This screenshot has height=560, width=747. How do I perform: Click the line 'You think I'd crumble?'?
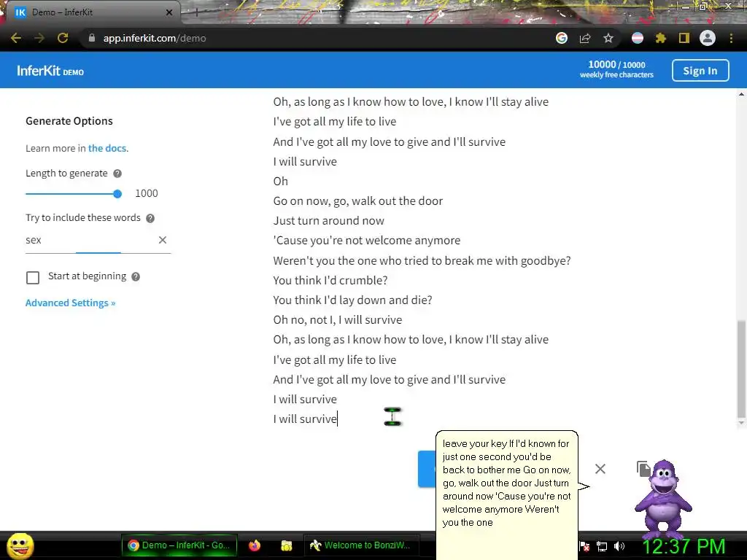[x=330, y=280]
